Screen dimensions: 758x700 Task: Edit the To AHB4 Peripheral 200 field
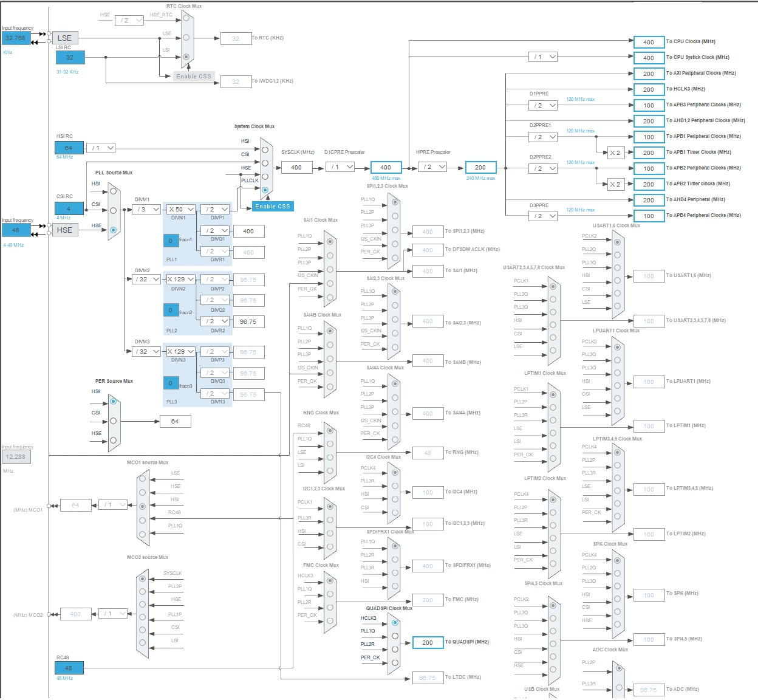pos(649,200)
